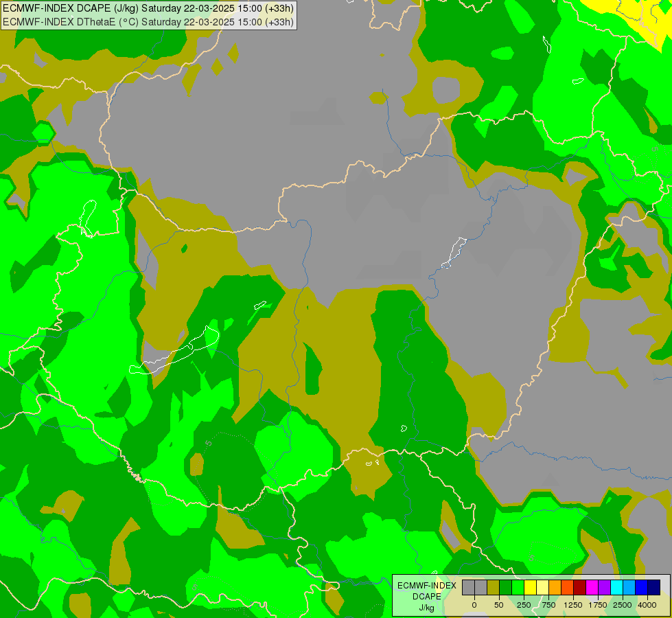
Task: Click the legend value 1750
Action: coord(598,605)
